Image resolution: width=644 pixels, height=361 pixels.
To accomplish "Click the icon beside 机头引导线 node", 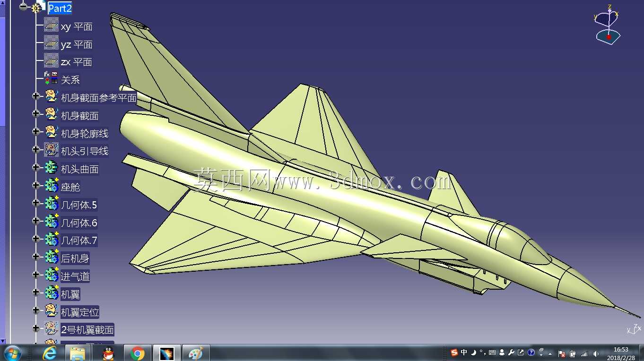I will click(51, 150).
